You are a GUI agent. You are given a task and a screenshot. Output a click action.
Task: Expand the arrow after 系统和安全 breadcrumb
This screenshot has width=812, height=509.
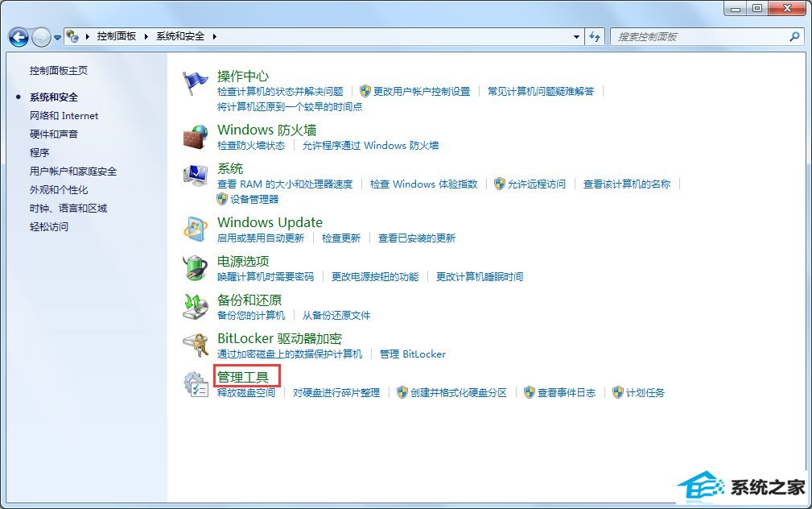point(214,36)
